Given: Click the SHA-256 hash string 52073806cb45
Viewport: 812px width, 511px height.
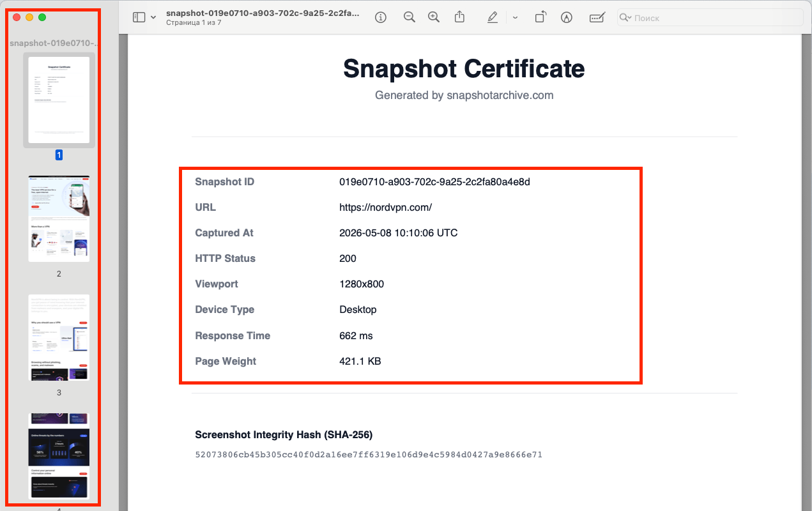Looking at the screenshot, I should coord(369,455).
